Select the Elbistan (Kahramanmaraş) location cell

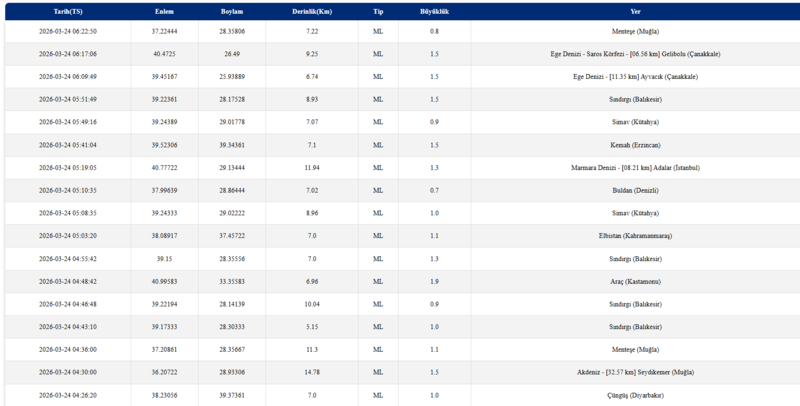(630, 234)
